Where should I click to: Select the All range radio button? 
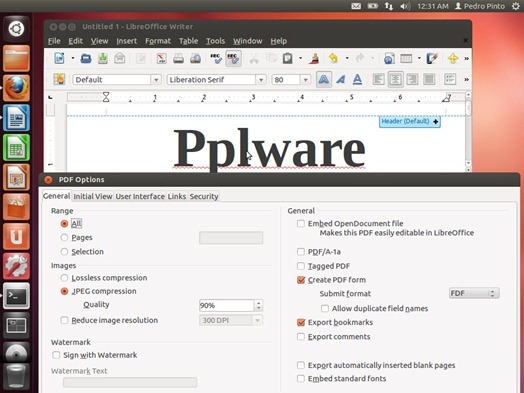pos(64,224)
